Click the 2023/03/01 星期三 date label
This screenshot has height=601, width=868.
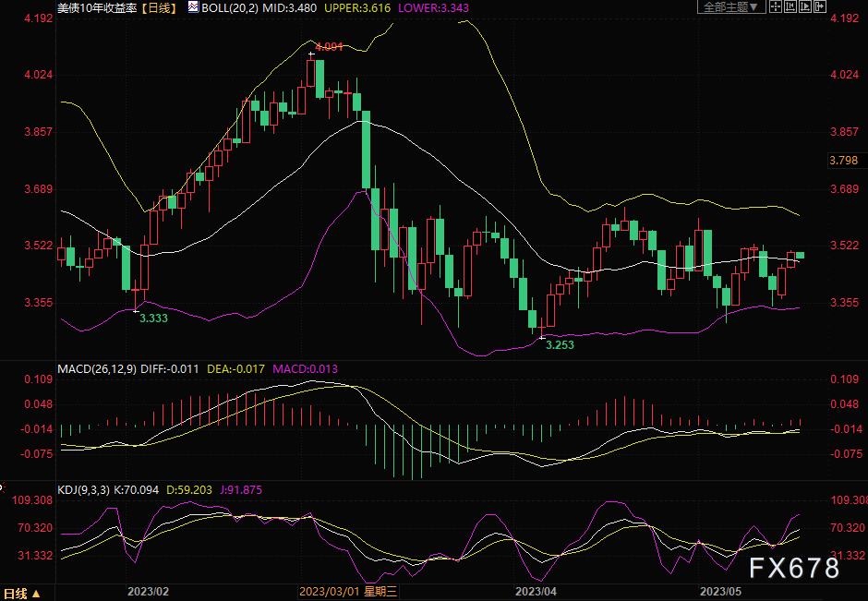tap(347, 590)
